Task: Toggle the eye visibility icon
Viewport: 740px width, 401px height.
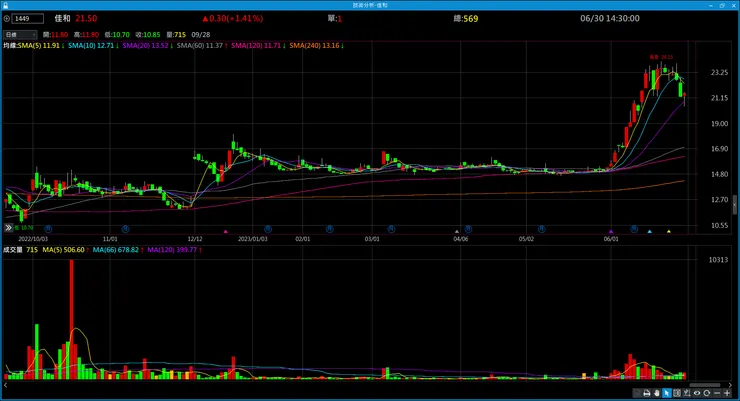Action: click(697, 393)
